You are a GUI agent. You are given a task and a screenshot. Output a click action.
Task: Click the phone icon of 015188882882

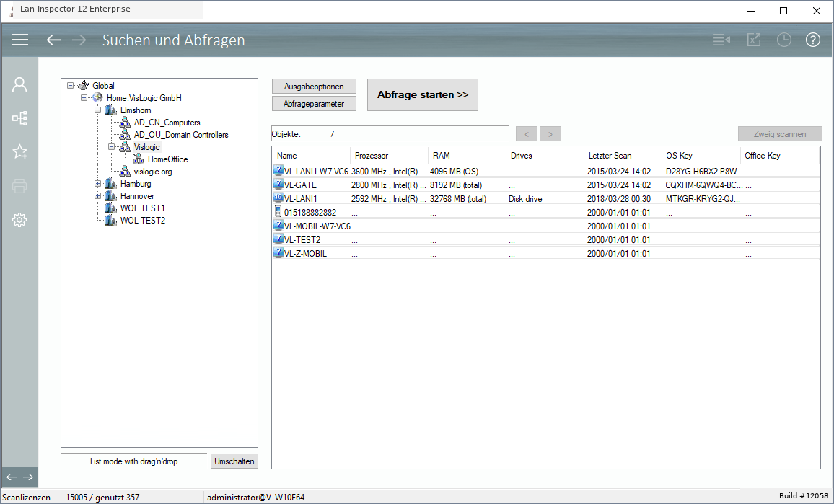coord(278,211)
